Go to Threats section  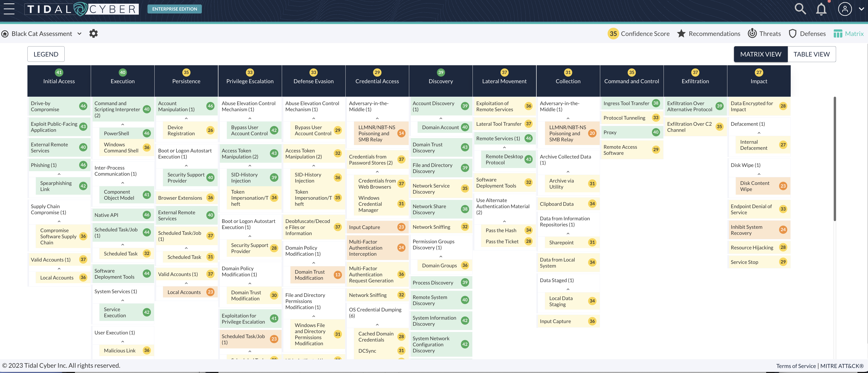[764, 33]
